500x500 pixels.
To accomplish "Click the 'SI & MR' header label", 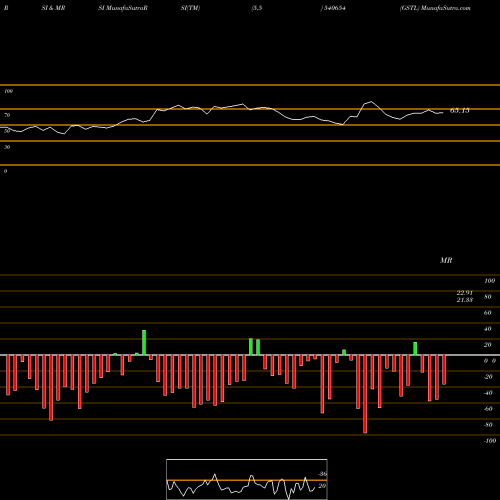I will [53, 8].
